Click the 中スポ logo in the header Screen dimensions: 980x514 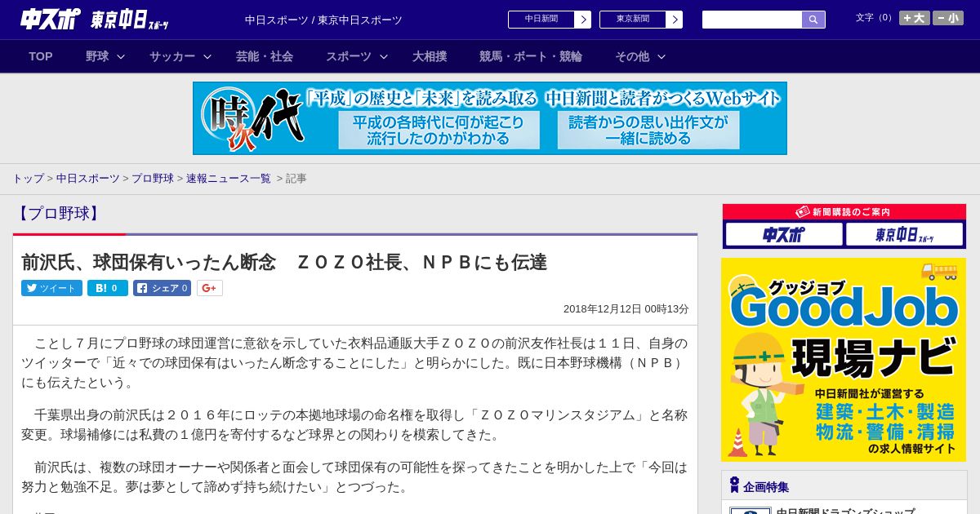(x=50, y=19)
